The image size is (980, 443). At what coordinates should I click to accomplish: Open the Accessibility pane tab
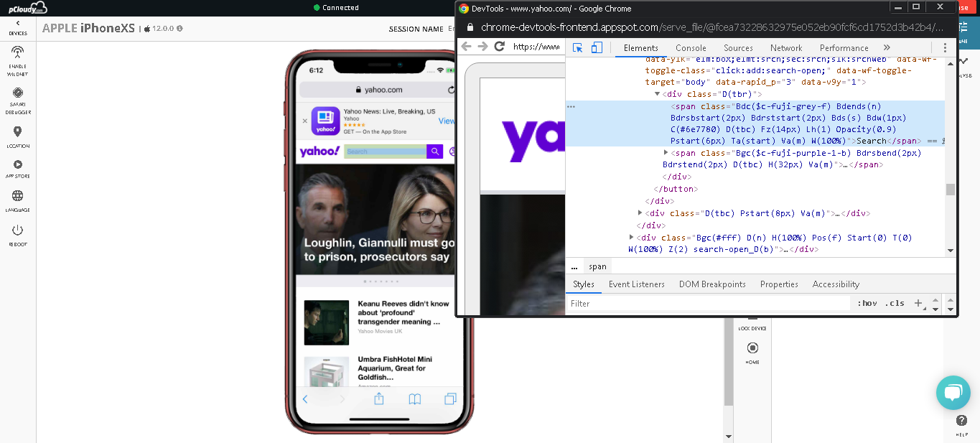tap(836, 284)
